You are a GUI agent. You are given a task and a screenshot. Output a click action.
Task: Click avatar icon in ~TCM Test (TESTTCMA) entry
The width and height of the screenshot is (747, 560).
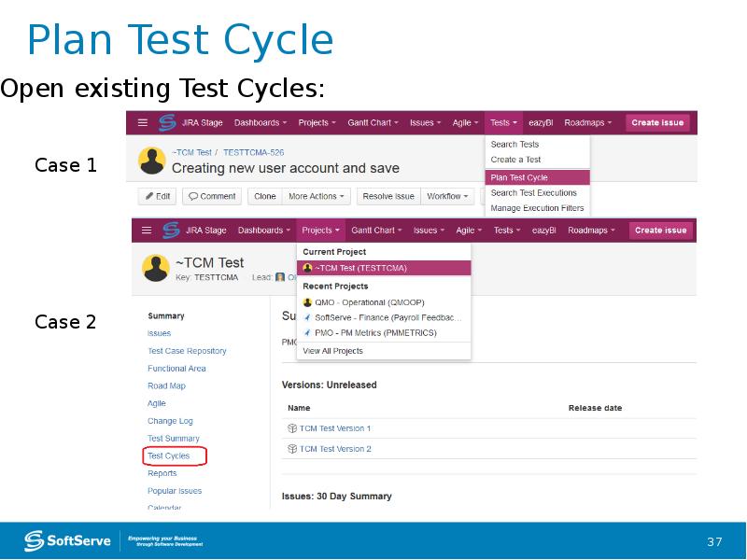308,268
